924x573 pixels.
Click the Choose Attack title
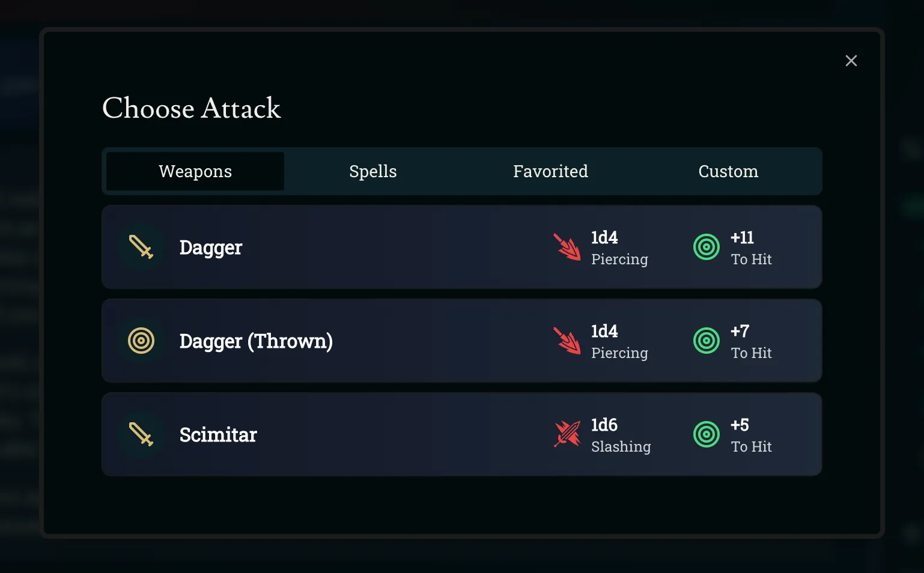[x=192, y=109]
